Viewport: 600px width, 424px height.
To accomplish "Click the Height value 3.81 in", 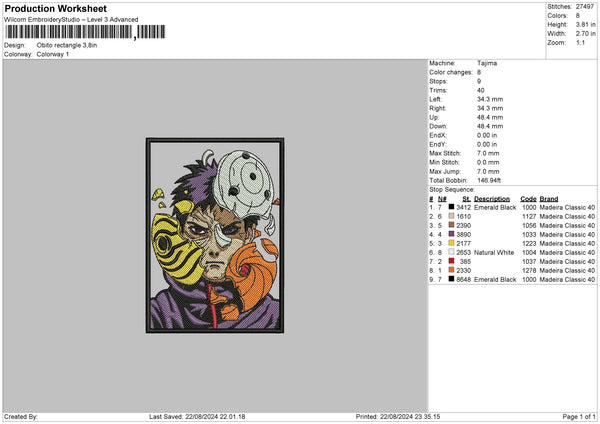I will click(585, 24).
